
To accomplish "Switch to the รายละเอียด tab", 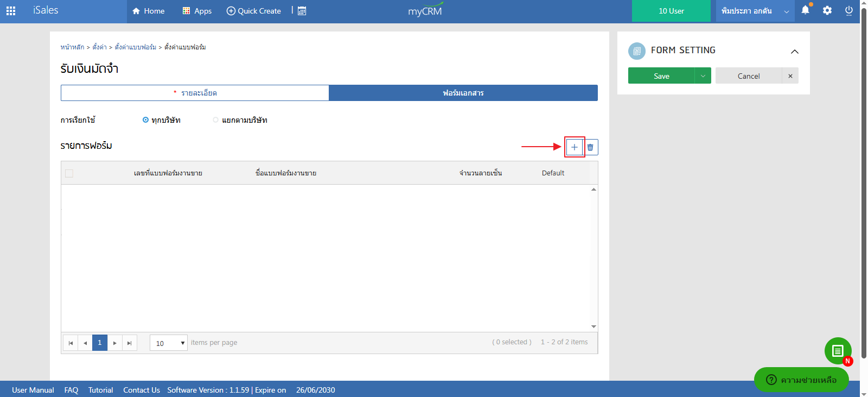I will (195, 93).
